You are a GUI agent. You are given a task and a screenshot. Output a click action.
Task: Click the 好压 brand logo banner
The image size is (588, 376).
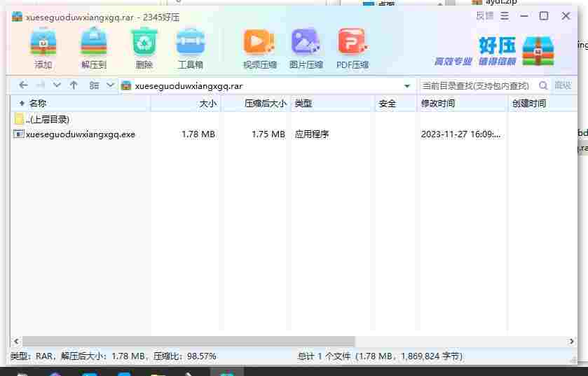click(494, 51)
